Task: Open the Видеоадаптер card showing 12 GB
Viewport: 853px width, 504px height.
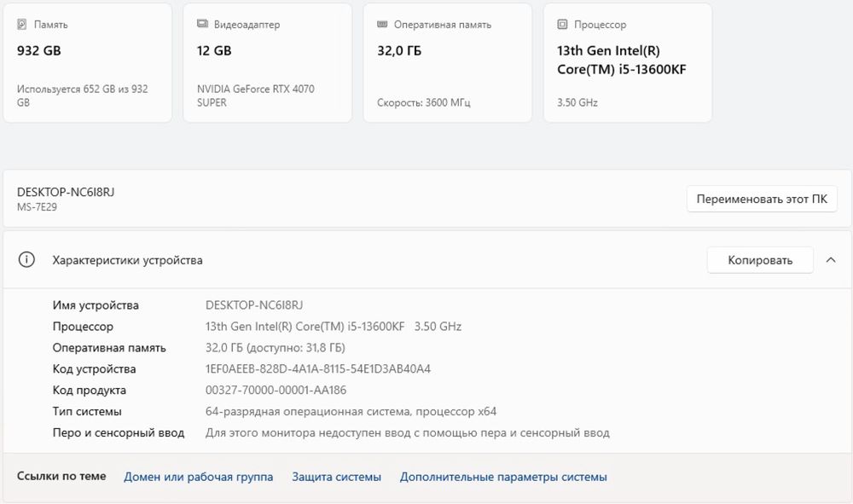Action: click(268, 62)
